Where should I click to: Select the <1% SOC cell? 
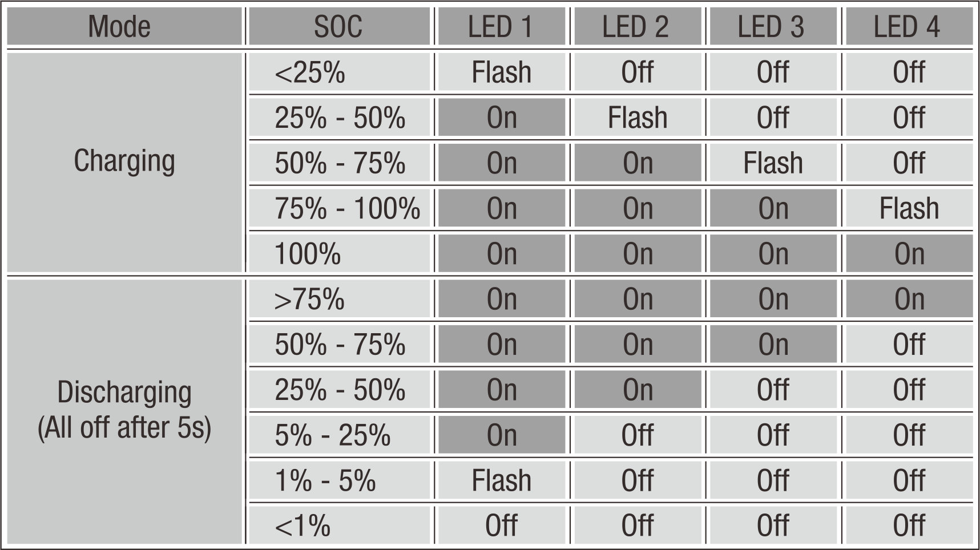coord(339,525)
